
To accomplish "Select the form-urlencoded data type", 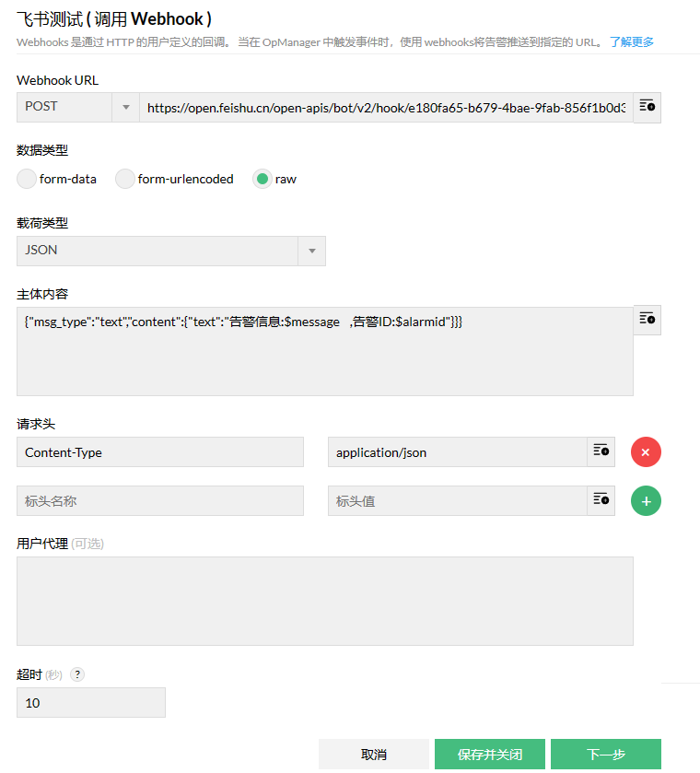I will 125,179.
